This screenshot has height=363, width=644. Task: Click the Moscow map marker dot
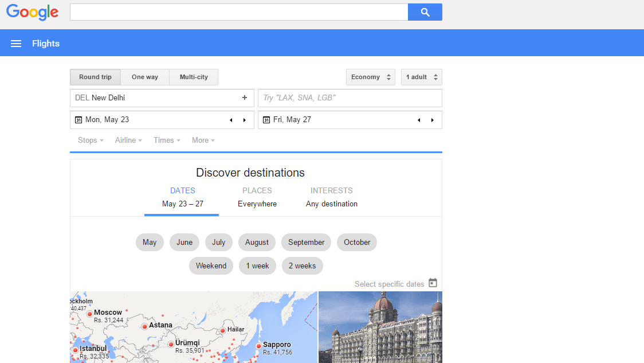click(89, 314)
